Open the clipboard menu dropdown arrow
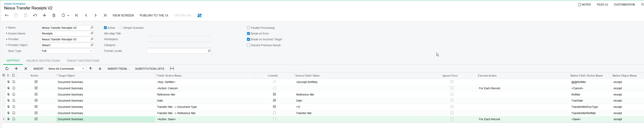 click(68, 15)
